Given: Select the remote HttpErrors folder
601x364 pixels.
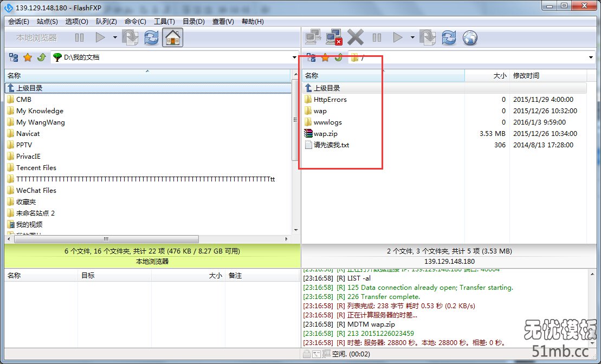Looking at the screenshot, I should pyautogui.click(x=325, y=99).
